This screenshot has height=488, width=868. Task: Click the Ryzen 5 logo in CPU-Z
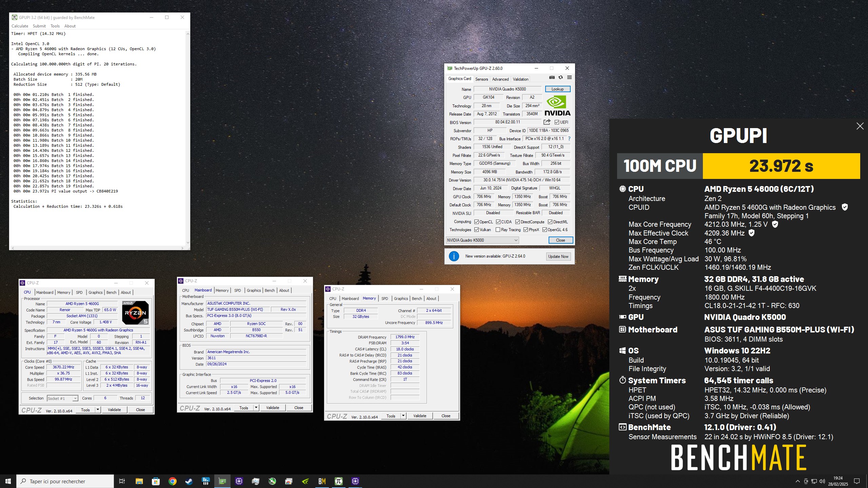click(x=135, y=312)
